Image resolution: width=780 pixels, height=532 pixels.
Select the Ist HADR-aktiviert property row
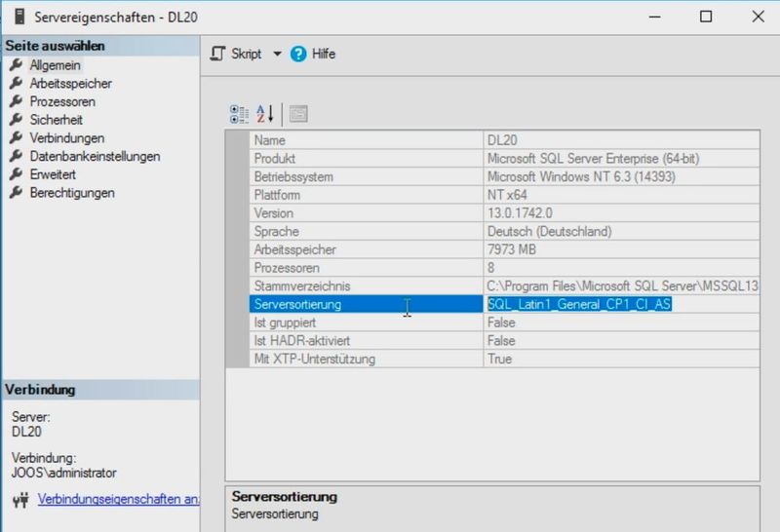504,341
